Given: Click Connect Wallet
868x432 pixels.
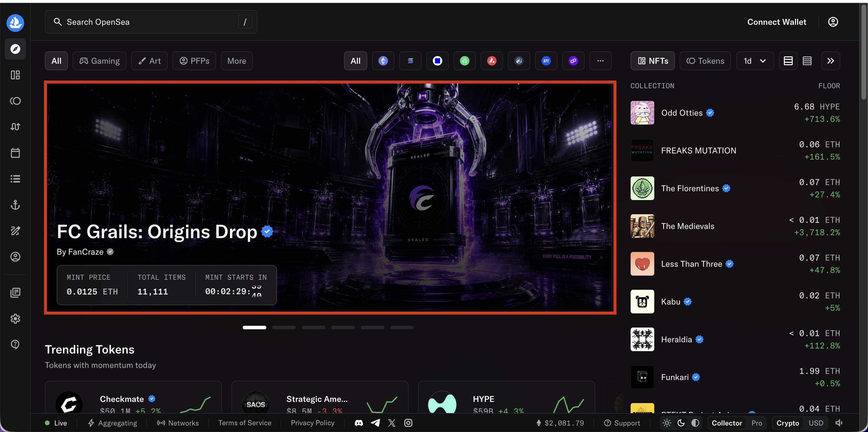Looking at the screenshot, I should pyautogui.click(x=777, y=22).
